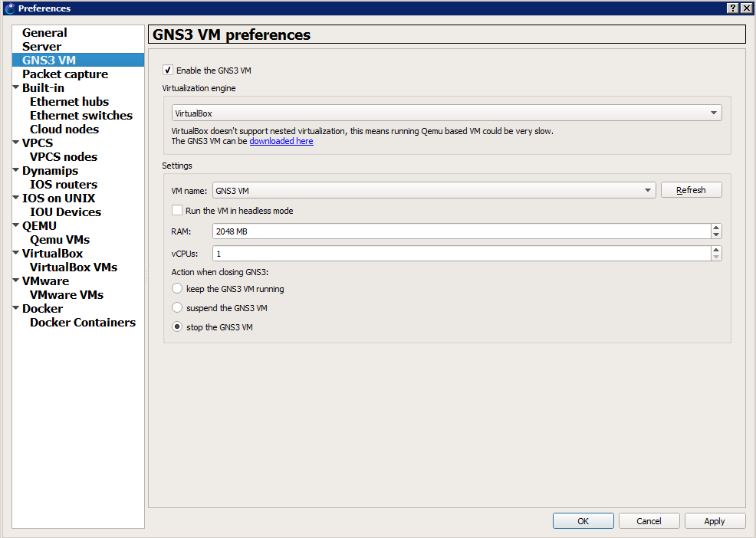The height and width of the screenshot is (538, 756).
Task: Collapse the IOS on UNIX section
Action: [x=16, y=197]
